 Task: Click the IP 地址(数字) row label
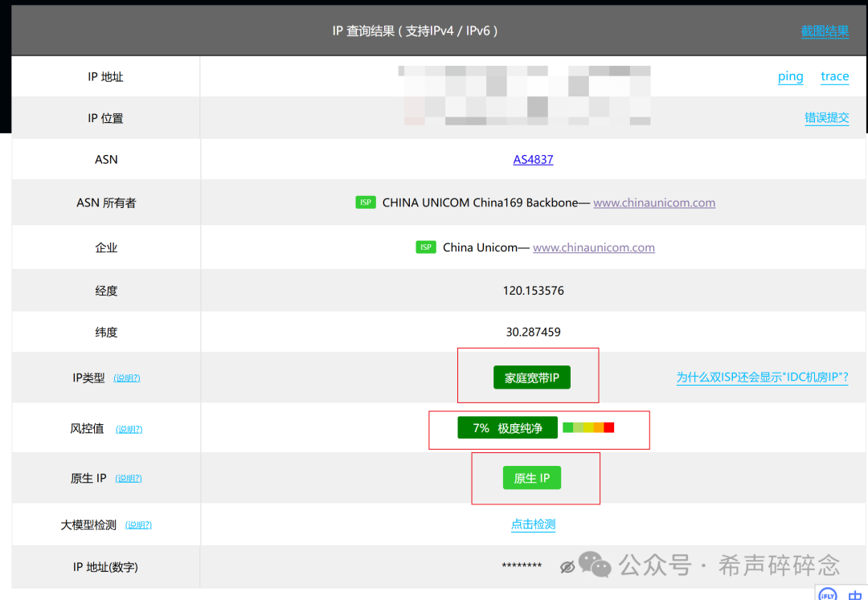click(105, 567)
